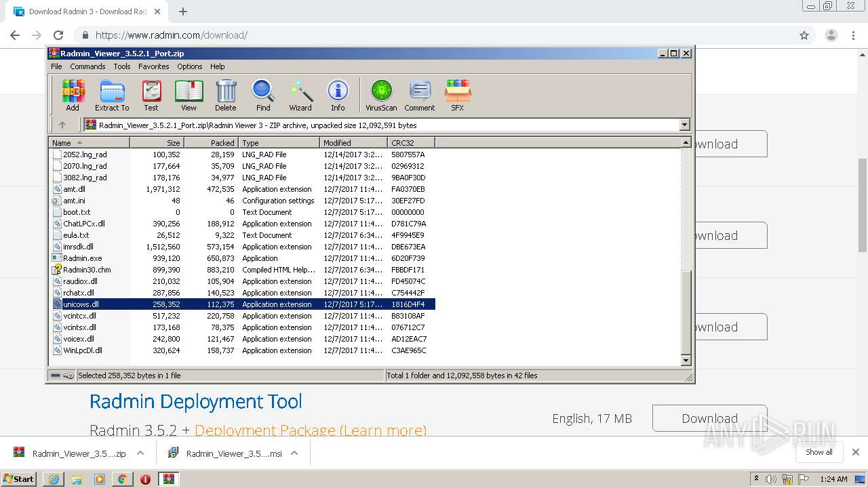Sort by Packed column header
Screen dimensions: 868x488
pos(211,143)
